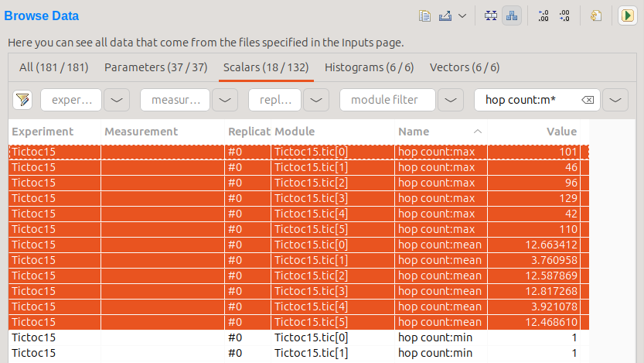Sort by the Name column header
The image size is (644, 363).
441,132
